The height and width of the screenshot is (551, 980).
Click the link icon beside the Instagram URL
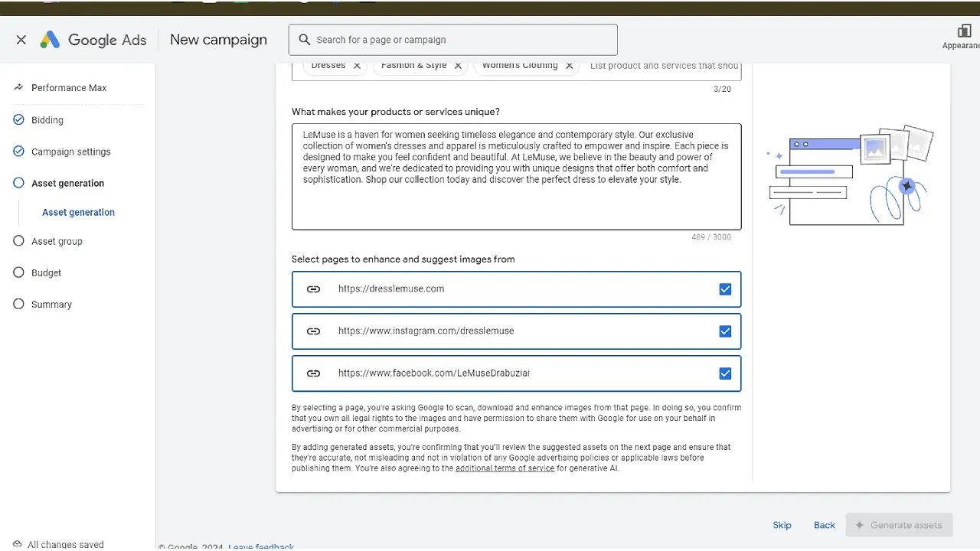(313, 331)
